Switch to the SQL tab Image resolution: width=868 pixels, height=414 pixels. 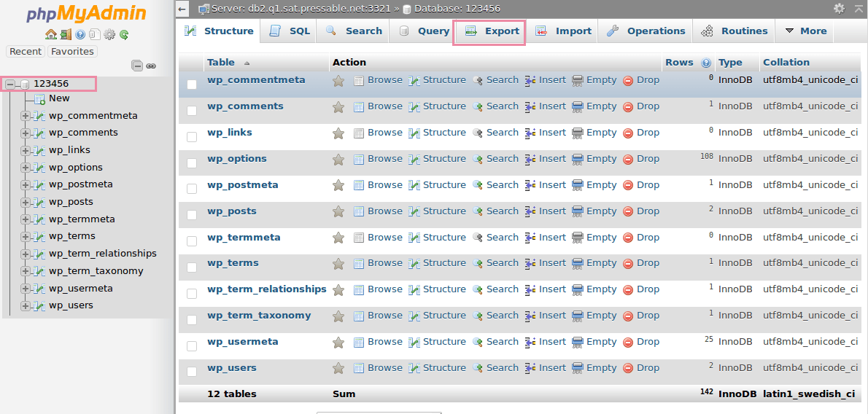click(289, 31)
